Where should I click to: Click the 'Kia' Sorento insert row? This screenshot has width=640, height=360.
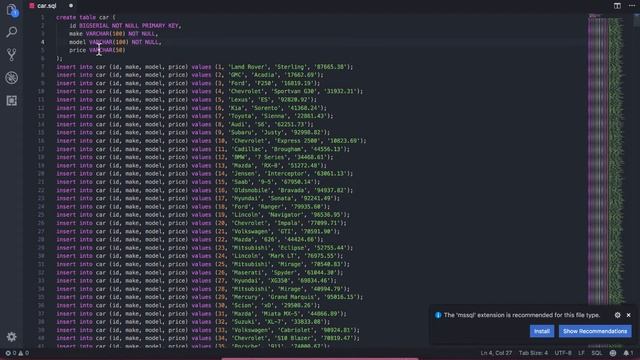[x=191, y=108]
